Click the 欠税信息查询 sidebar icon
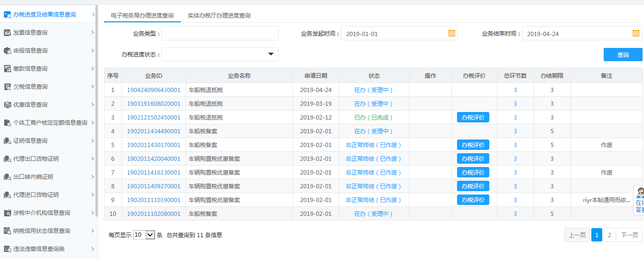Viewport: 644px width, 259px height. pyautogui.click(x=8, y=87)
